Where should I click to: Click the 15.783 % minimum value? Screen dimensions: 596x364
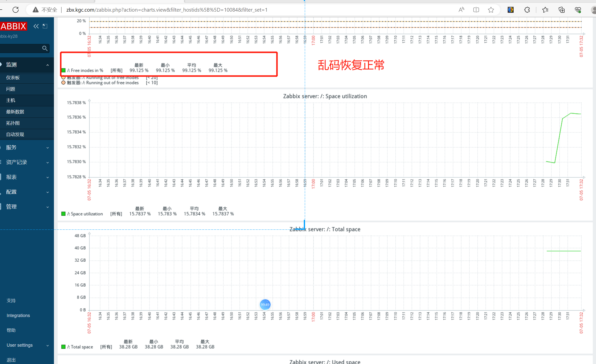(x=167, y=214)
